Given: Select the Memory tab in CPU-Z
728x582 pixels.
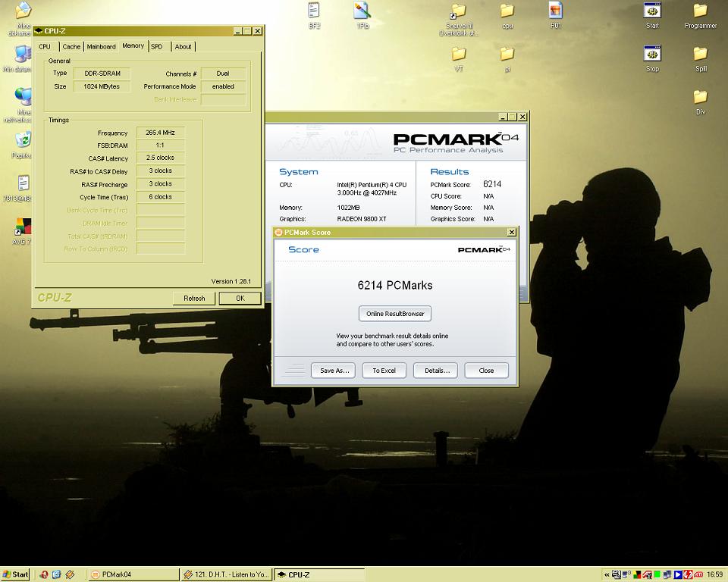Looking at the screenshot, I should pos(133,45).
